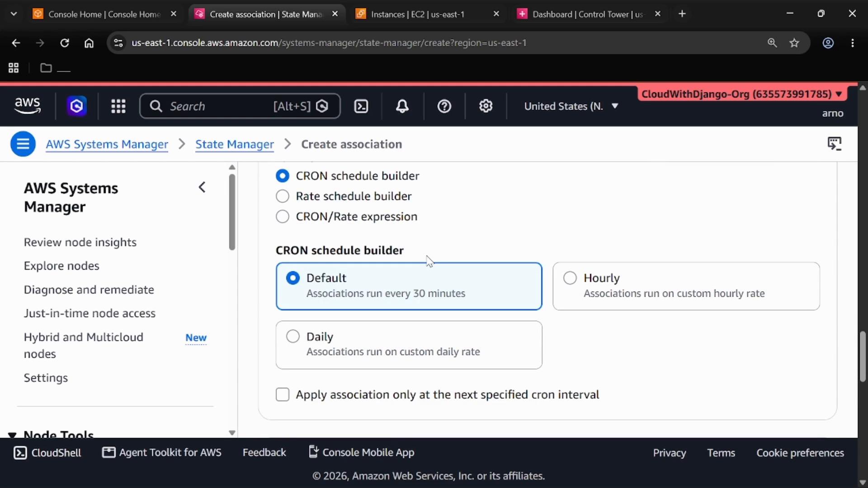Collapse the AWS Systems Manager side panel
868x488 pixels.
pos(202,187)
